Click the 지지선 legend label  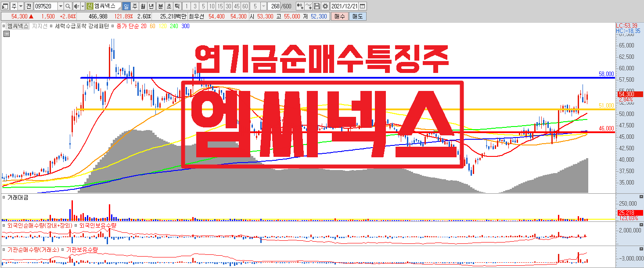40,26
